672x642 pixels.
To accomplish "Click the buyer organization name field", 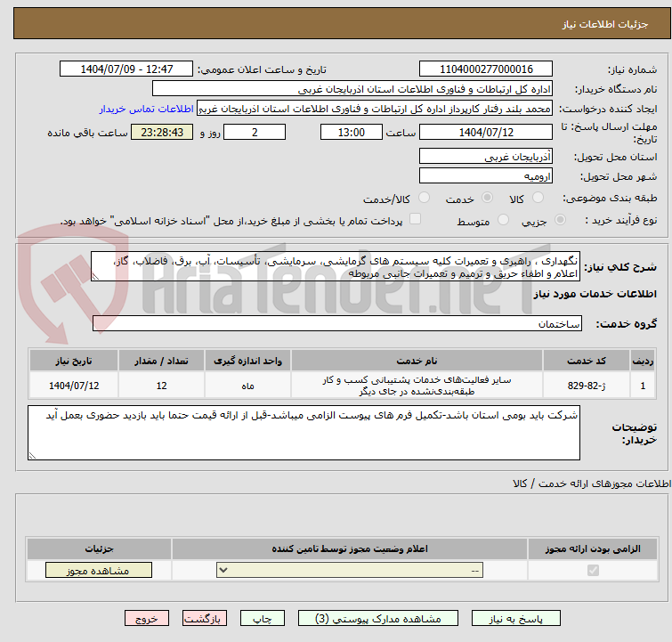I will [x=352, y=89].
